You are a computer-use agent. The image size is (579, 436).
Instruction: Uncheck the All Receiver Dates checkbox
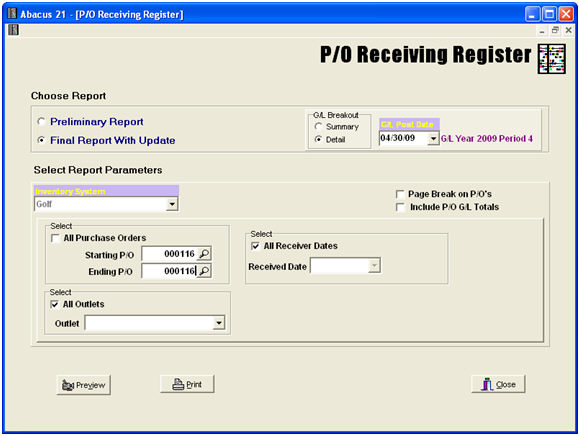255,246
